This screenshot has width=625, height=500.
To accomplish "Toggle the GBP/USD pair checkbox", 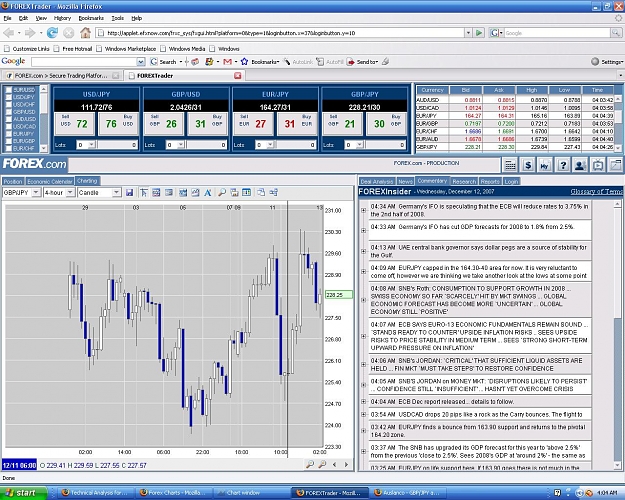I will click(x=9, y=112).
